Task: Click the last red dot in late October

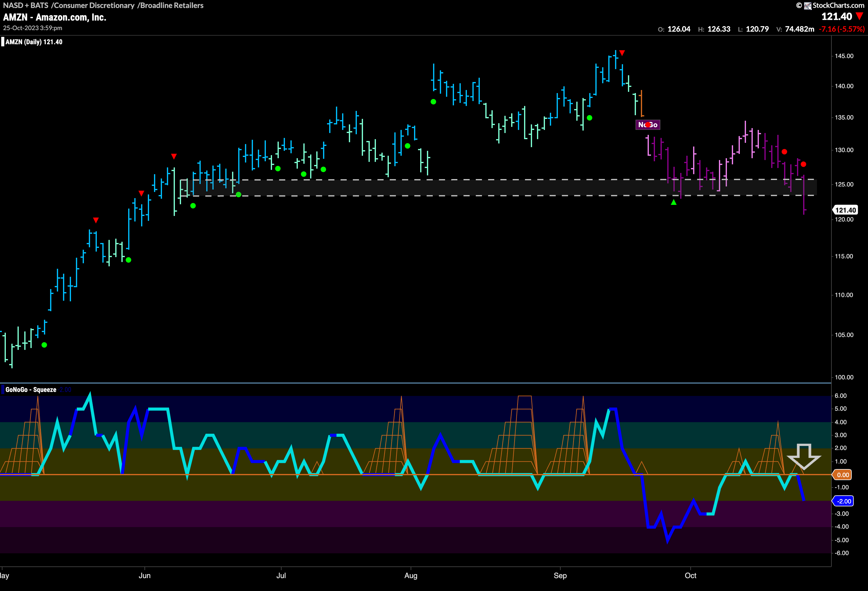Action: 803,164
